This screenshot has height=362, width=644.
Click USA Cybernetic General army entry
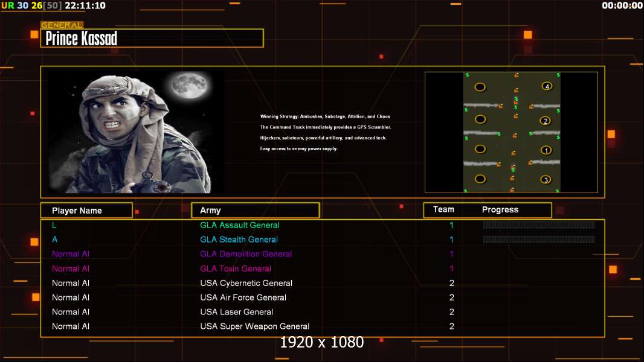click(246, 283)
